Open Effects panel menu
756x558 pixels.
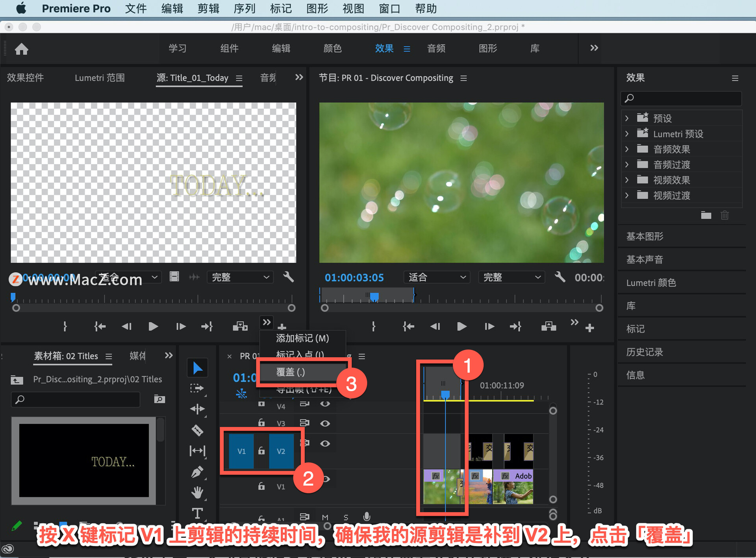click(x=735, y=78)
